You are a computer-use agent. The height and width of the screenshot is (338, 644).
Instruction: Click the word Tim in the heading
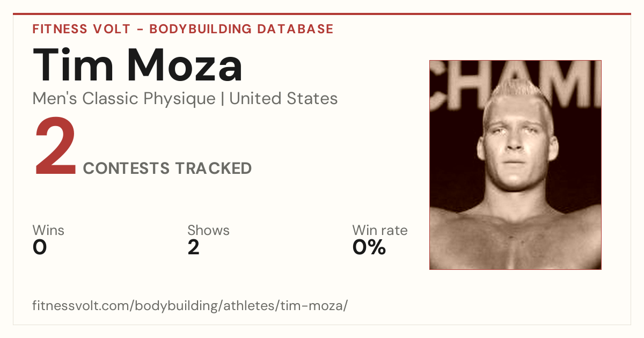[74, 65]
